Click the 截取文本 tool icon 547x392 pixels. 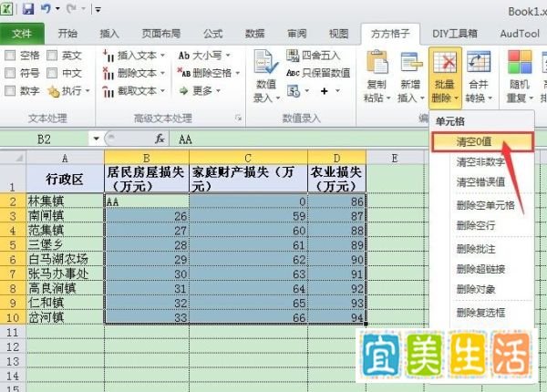pos(108,91)
